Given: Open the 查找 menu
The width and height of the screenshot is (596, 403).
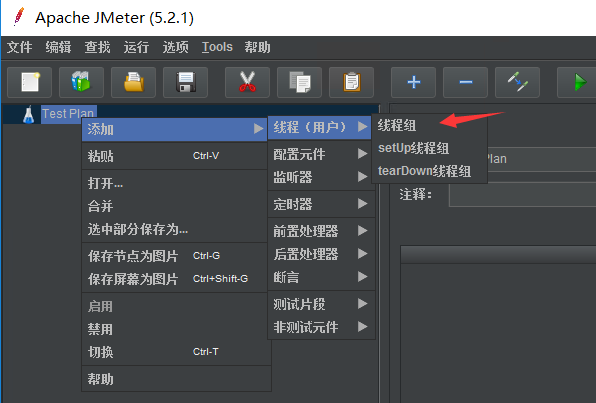Looking at the screenshot, I should [97, 47].
